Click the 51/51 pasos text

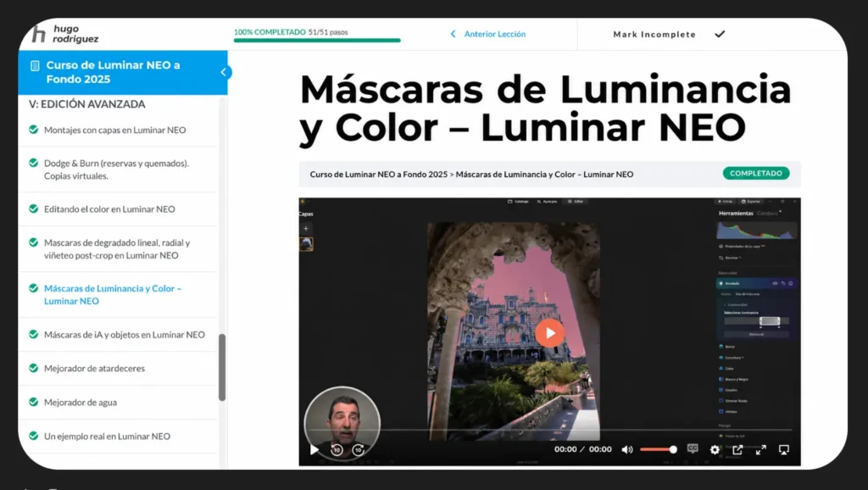pos(328,32)
